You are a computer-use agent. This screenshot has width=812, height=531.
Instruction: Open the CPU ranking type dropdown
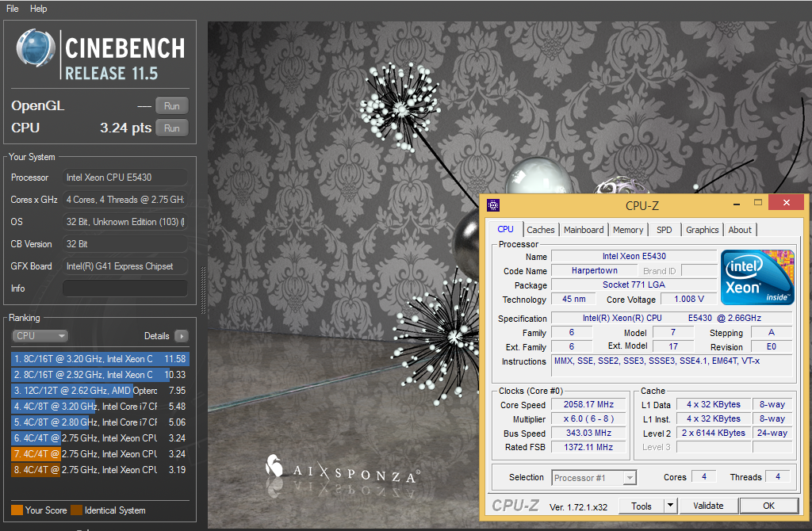[40, 336]
